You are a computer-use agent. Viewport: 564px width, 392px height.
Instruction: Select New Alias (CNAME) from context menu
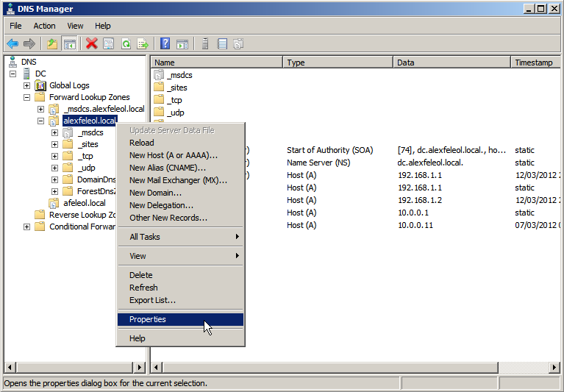pos(168,168)
